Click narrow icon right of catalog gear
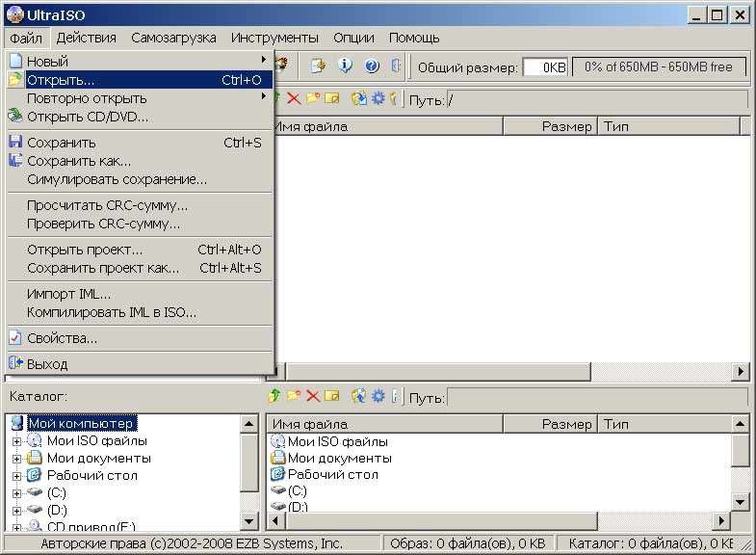The image size is (756, 555). [x=395, y=396]
